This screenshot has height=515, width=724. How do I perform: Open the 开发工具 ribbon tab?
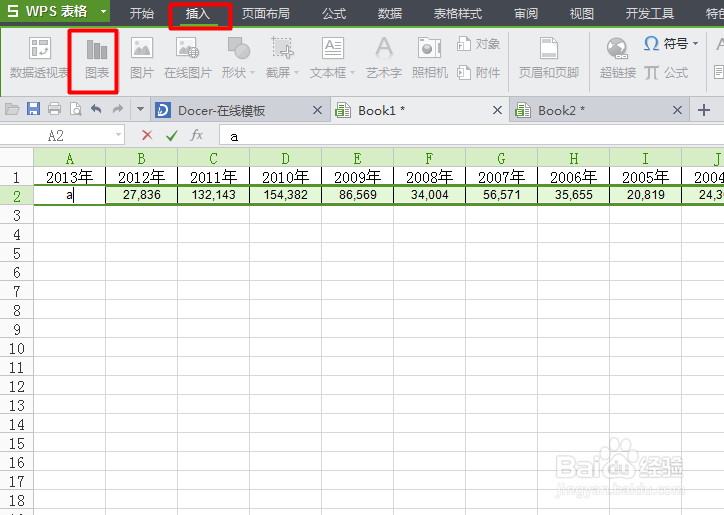(650, 13)
